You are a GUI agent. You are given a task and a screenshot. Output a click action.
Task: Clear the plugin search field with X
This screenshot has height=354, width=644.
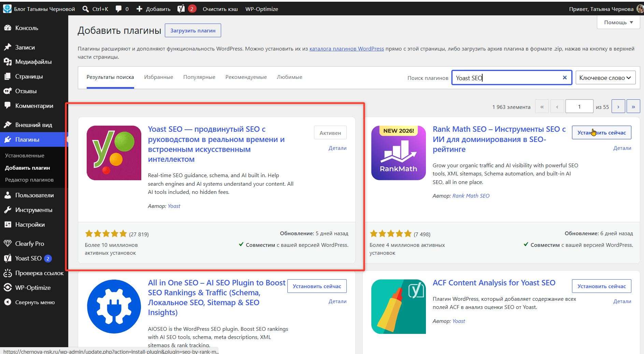565,77
